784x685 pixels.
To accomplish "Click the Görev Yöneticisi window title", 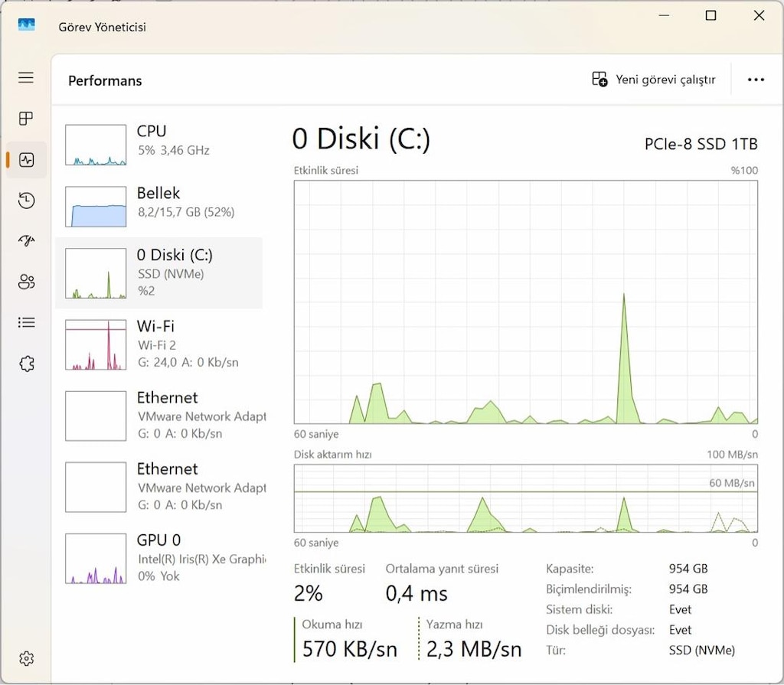I will click(x=102, y=27).
